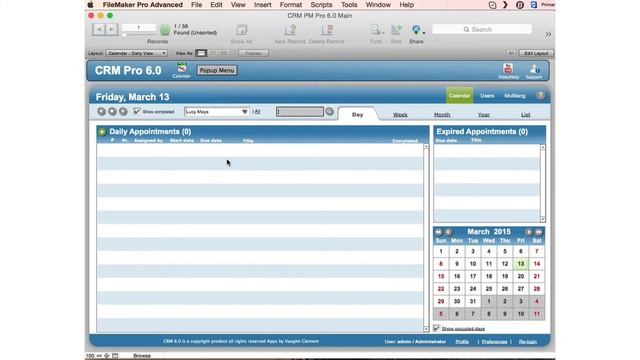Open the Lucy Mays user dropdown
The height and width of the screenshot is (360, 640).
[x=217, y=111]
